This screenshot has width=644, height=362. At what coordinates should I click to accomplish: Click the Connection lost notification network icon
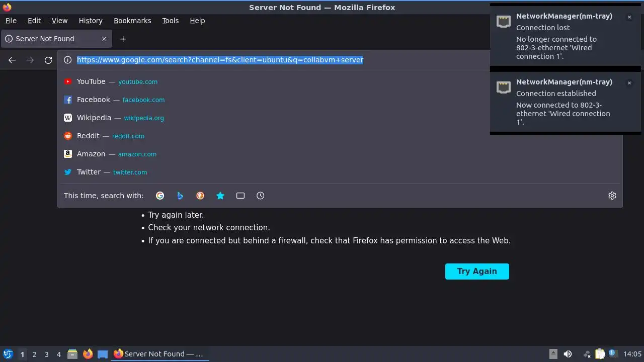(x=504, y=21)
